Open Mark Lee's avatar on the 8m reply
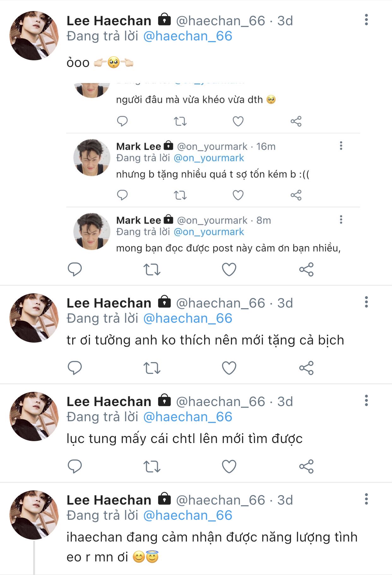The width and height of the screenshot is (392, 575). coord(92,231)
